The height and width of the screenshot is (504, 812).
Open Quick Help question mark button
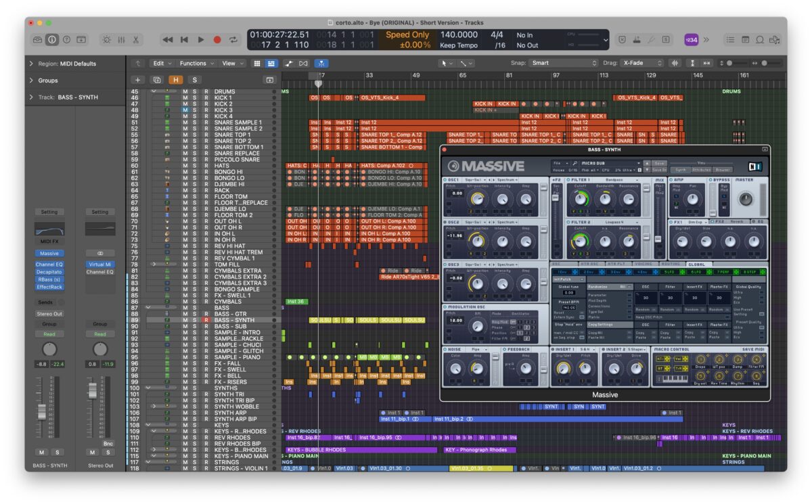tap(66, 40)
